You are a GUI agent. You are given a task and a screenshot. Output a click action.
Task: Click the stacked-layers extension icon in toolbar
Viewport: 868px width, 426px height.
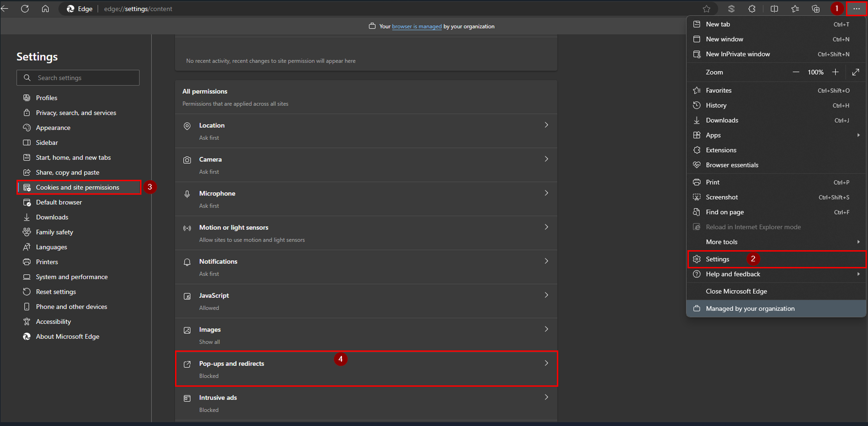[731, 9]
